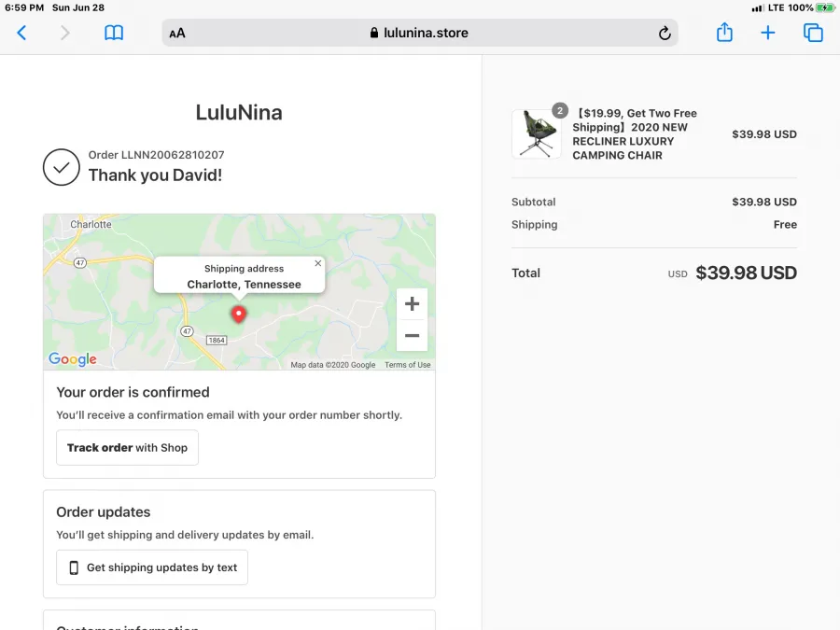Click the Sun Jun 28 date
Image resolution: width=840 pixels, height=630 pixels.
78,7
